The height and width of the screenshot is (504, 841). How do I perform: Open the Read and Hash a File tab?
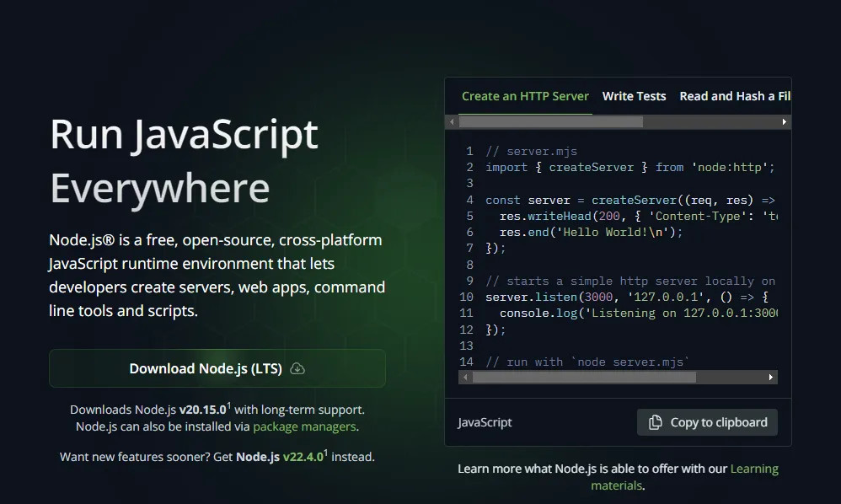(x=734, y=96)
